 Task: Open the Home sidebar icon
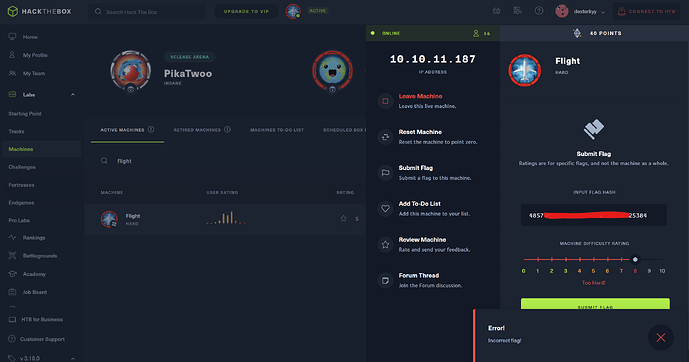tap(12, 37)
